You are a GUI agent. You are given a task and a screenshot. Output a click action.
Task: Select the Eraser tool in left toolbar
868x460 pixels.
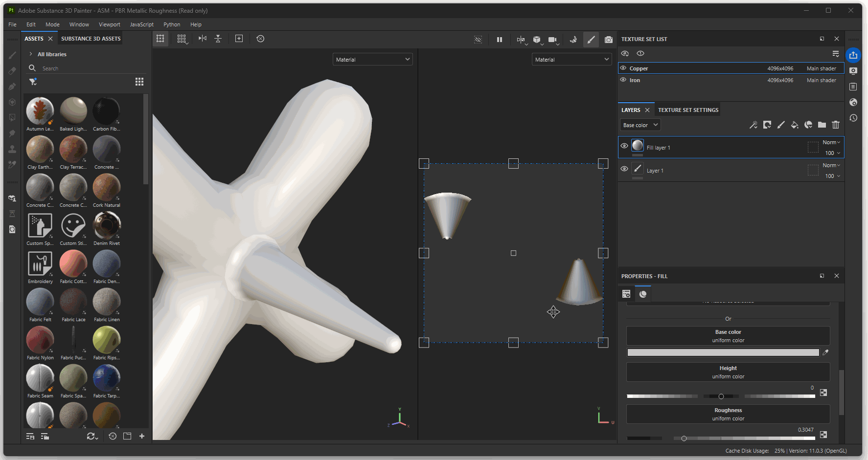(x=12, y=71)
